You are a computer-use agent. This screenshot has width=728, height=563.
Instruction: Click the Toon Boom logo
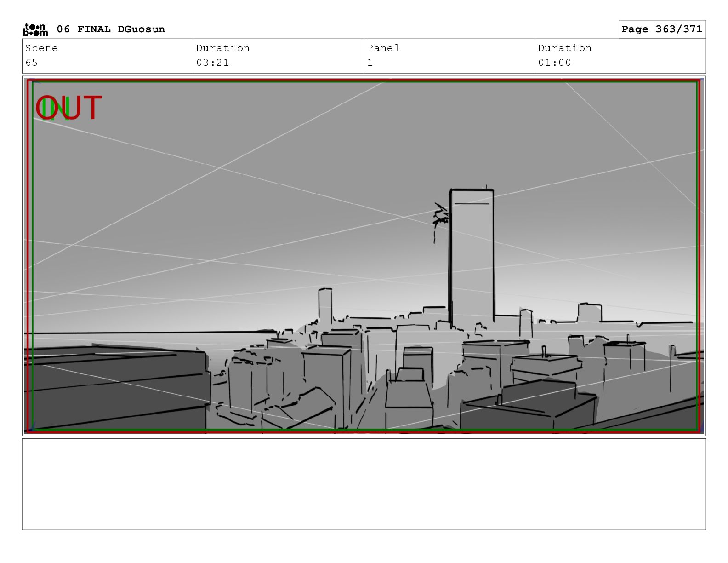pos(35,29)
